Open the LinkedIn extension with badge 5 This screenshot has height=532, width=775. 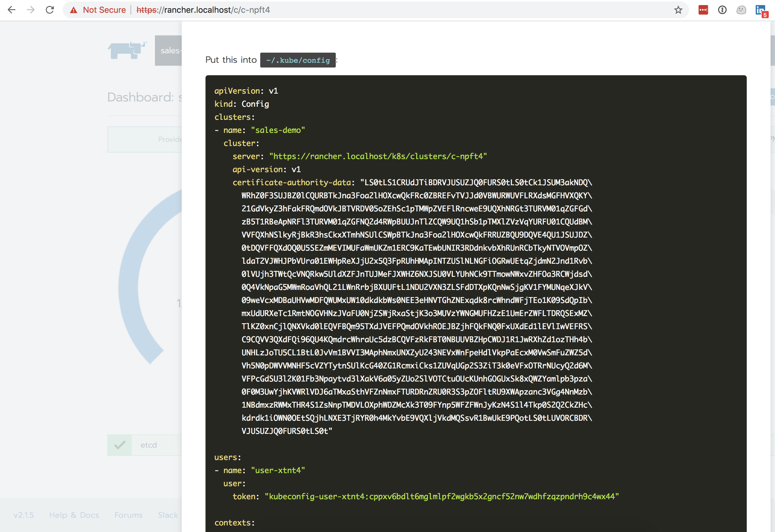tap(761, 11)
